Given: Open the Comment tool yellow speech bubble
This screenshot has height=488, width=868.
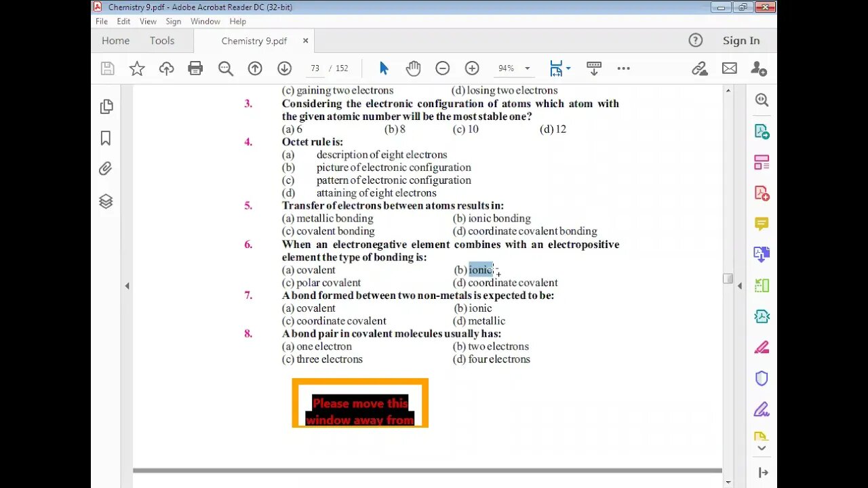Looking at the screenshot, I should pyautogui.click(x=762, y=224).
